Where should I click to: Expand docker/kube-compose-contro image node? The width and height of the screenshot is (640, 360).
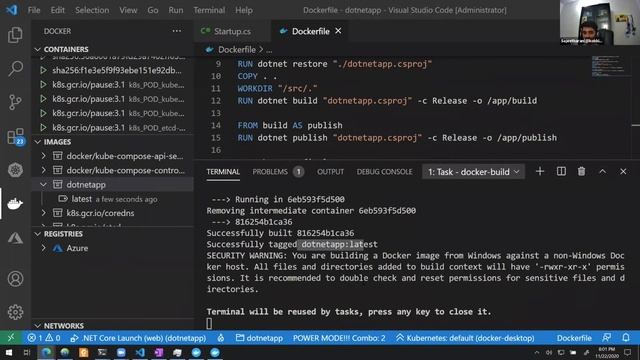[x=44, y=170]
